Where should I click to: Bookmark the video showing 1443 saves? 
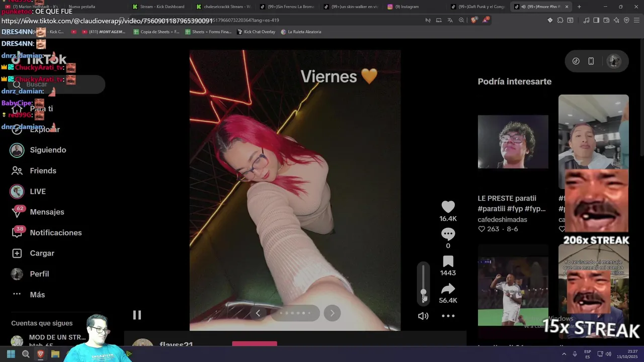coord(448,261)
